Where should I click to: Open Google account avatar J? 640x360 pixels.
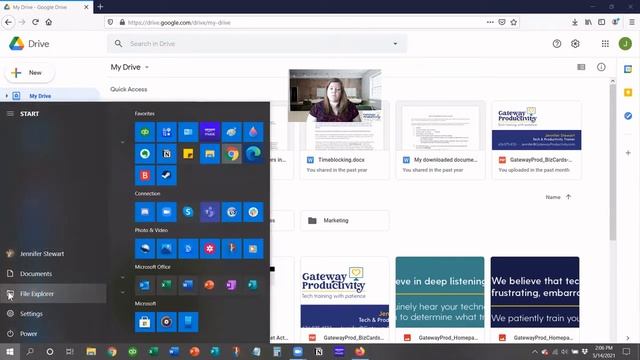(x=625, y=44)
